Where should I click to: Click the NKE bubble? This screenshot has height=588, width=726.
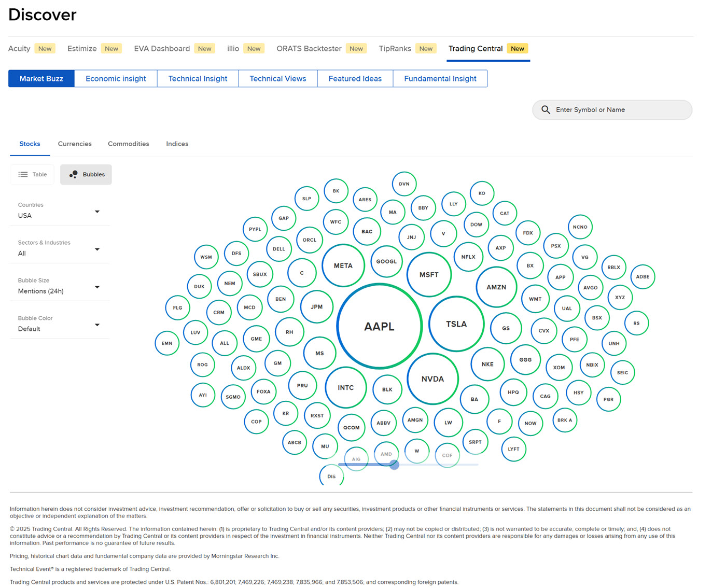(487, 365)
